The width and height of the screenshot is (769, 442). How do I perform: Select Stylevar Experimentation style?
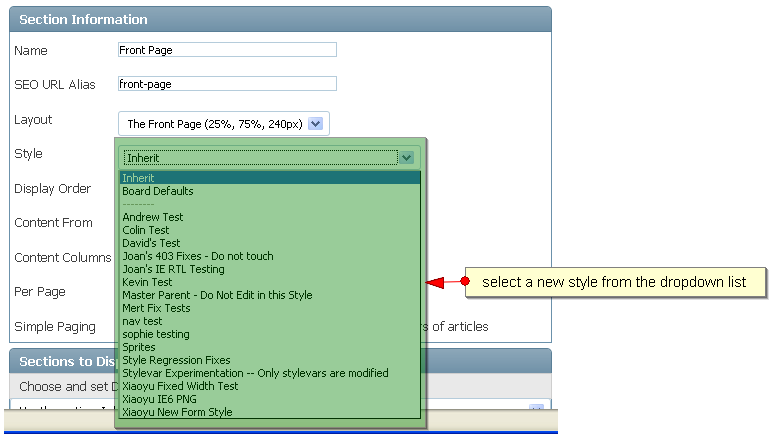click(255, 373)
